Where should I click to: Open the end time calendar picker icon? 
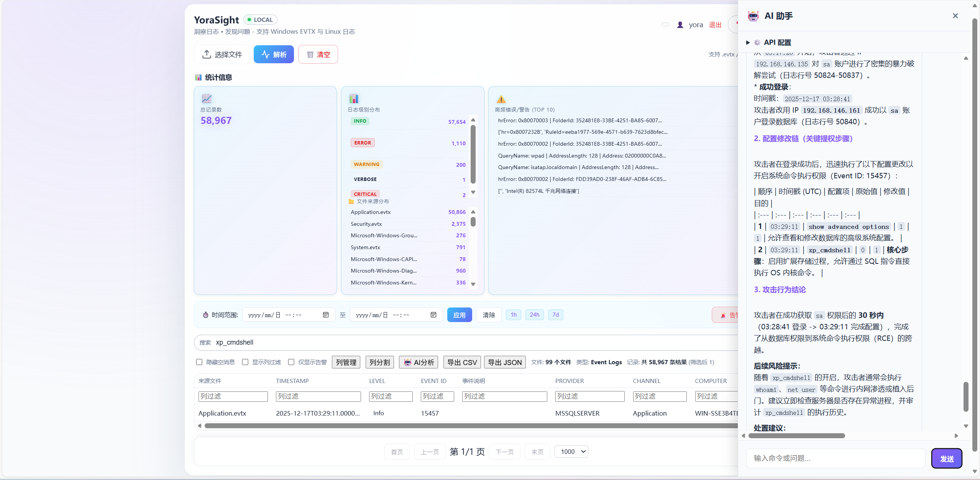tap(433, 315)
